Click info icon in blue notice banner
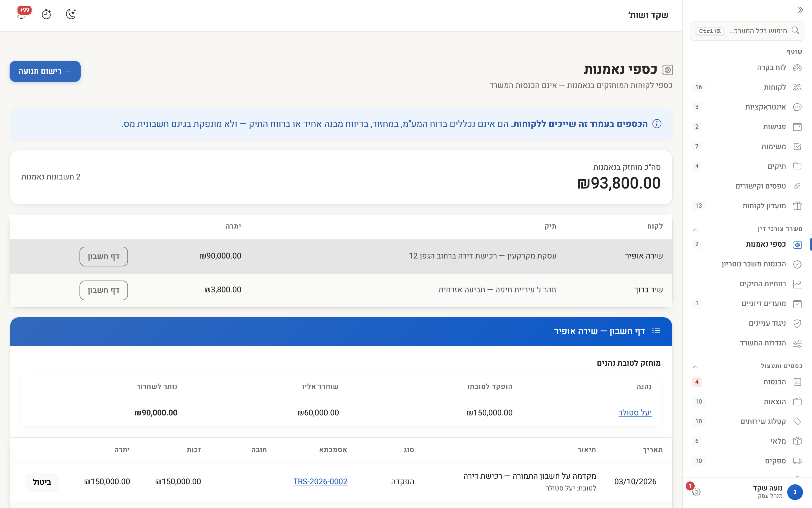Image resolution: width=812 pixels, height=508 pixels. click(x=657, y=124)
